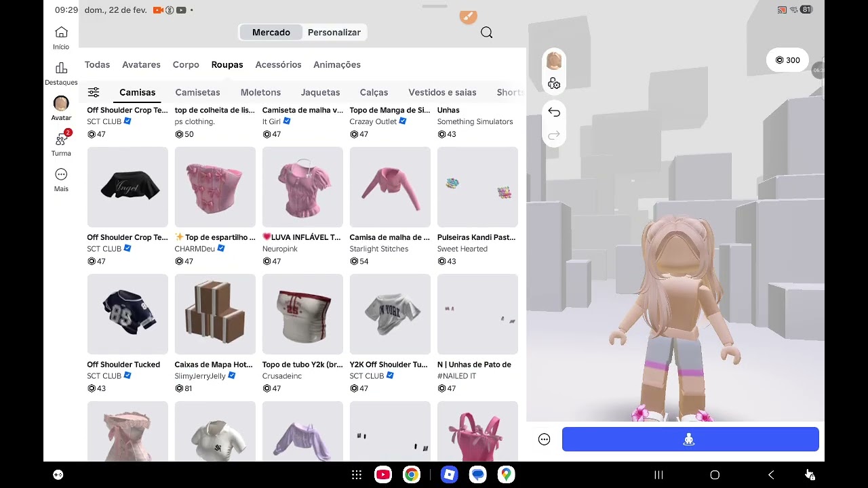Screen dimensions: 868x488
Task: Select Topo de tubo Y2k thumbnail
Action: [x=302, y=314]
